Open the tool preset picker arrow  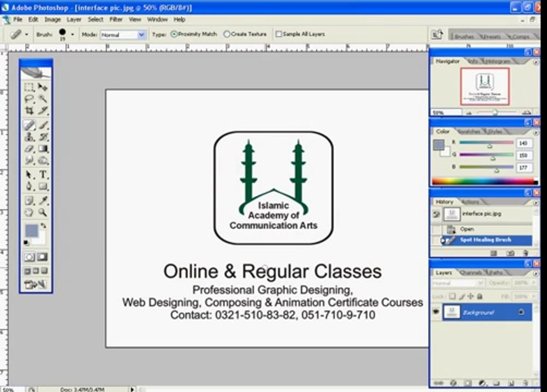(x=27, y=34)
